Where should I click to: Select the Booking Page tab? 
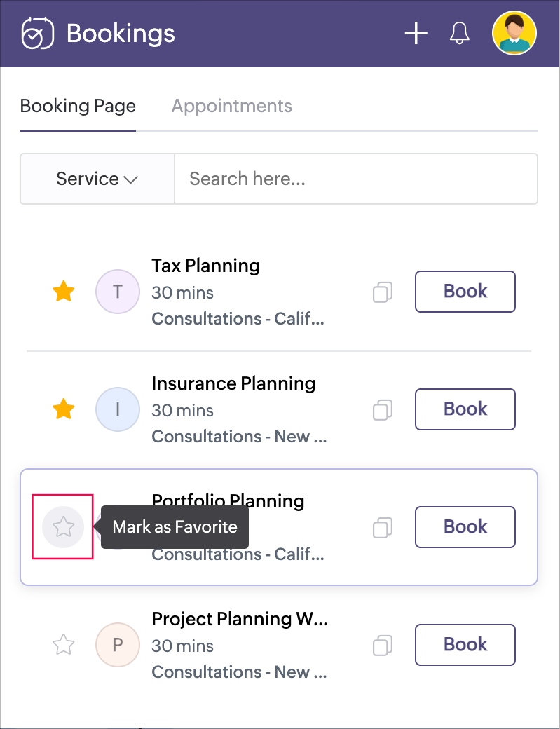[78, 106]
